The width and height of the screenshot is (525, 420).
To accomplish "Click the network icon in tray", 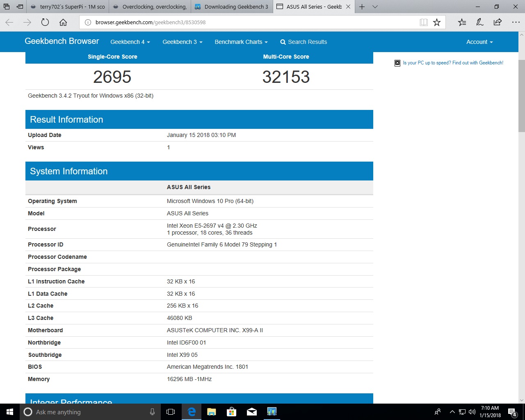I will (462, 412).
